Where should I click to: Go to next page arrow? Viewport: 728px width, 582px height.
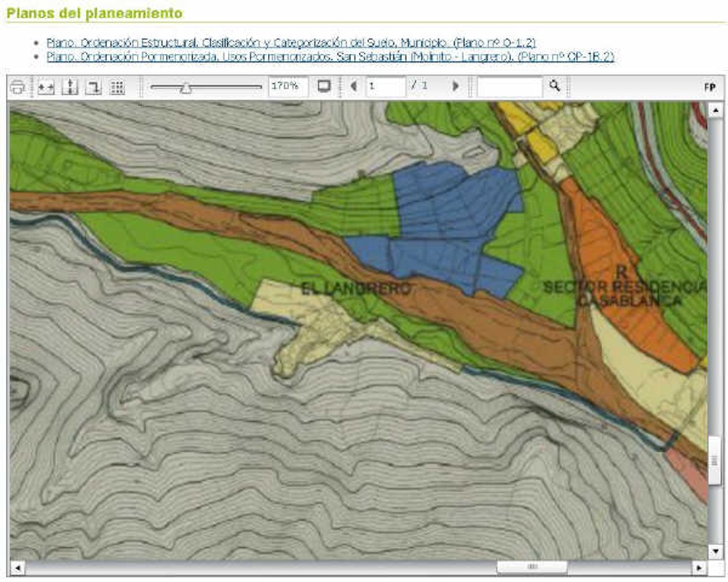coord(456,87)
